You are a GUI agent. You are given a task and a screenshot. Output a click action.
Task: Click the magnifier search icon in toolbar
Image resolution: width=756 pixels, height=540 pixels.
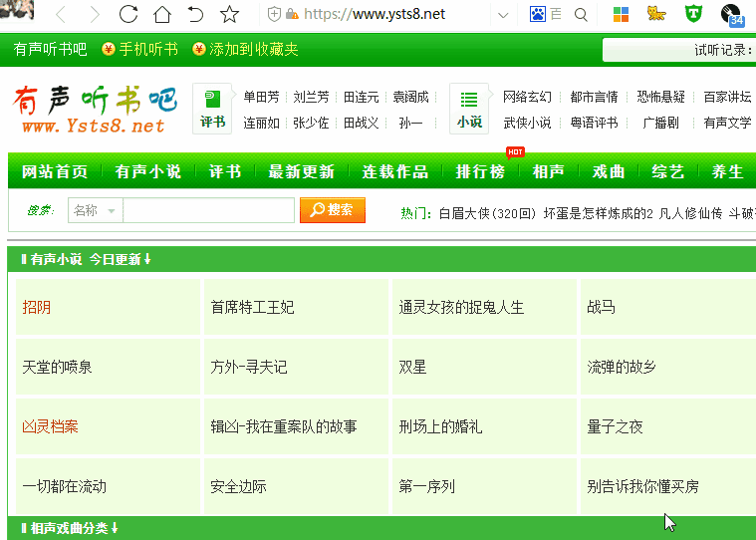point(581,14)
